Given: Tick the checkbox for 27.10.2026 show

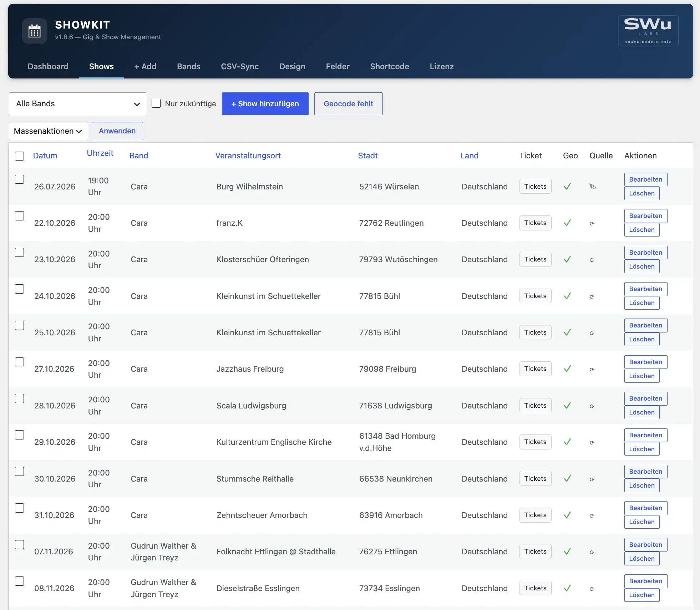Looking at the screenshot, I should pos(20,362).
